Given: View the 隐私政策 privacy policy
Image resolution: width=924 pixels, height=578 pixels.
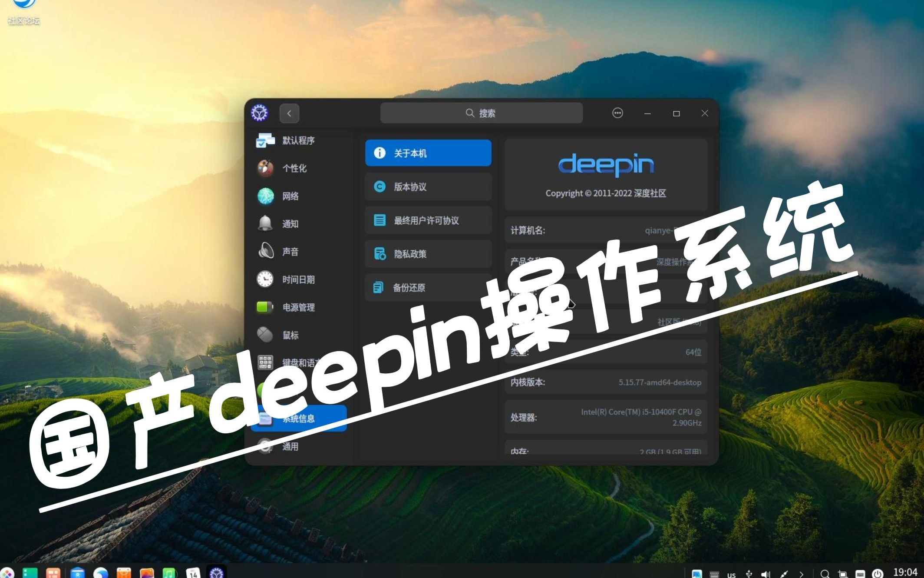Looking at the screenshot, I should click(x=428, y=254).
